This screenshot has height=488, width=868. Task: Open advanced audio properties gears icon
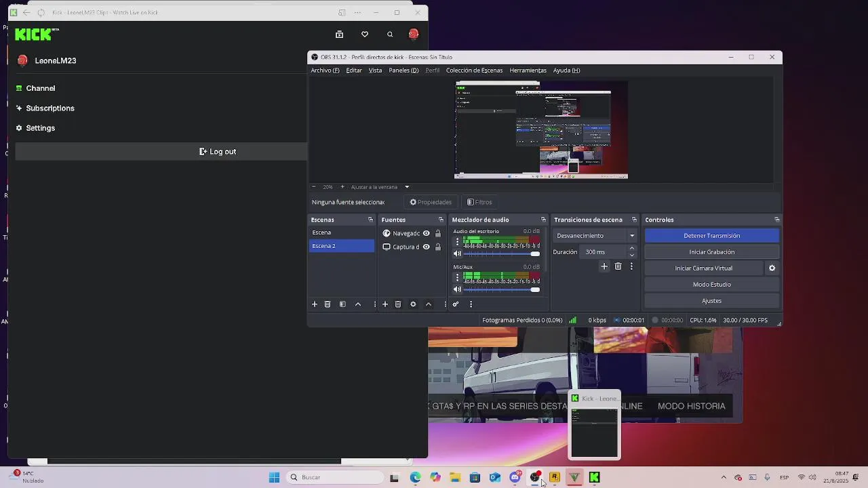tap(456, 304)
